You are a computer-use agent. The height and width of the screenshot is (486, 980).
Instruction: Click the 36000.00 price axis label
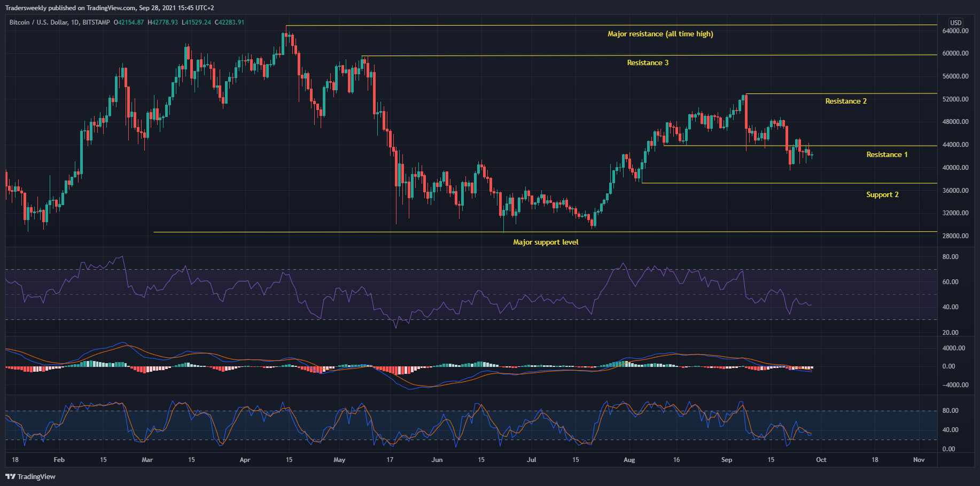pos(955,191)
